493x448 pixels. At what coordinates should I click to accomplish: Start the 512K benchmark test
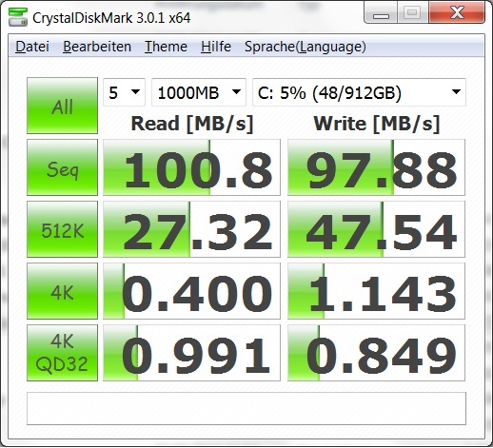62,229
